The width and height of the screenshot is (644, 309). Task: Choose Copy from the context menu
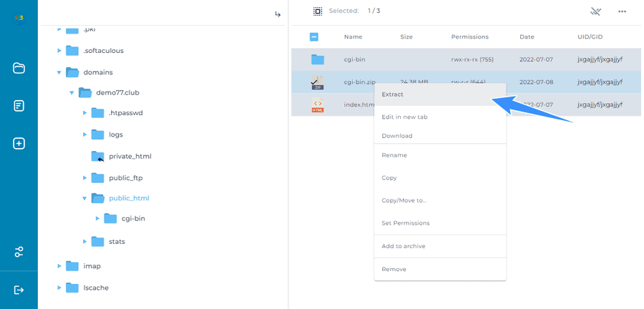pos(440,177)
